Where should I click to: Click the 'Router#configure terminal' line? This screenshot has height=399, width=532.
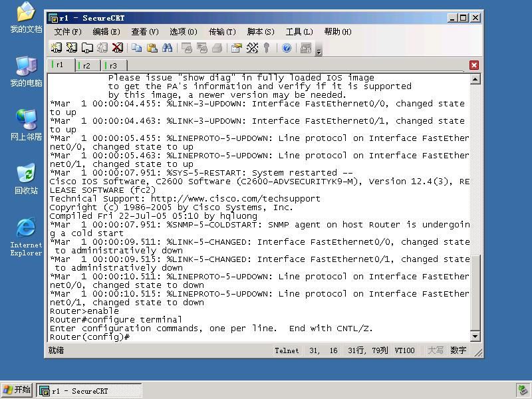pyautogui.click(x=116, y=320)
